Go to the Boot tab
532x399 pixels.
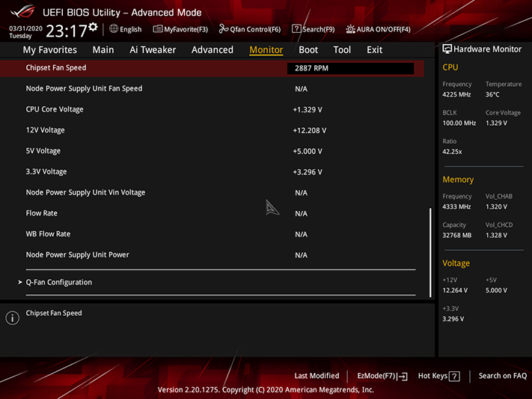308,50
